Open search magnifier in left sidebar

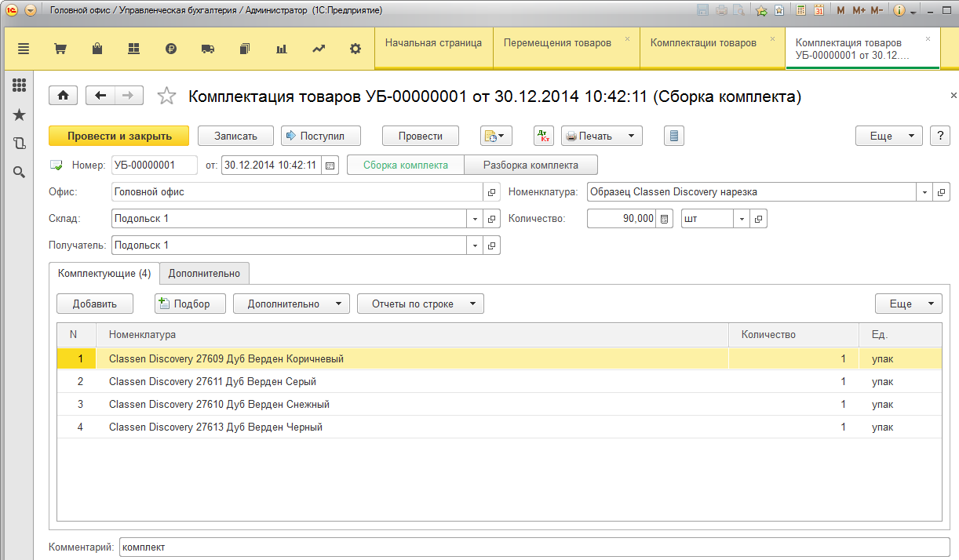coord(20,172)
